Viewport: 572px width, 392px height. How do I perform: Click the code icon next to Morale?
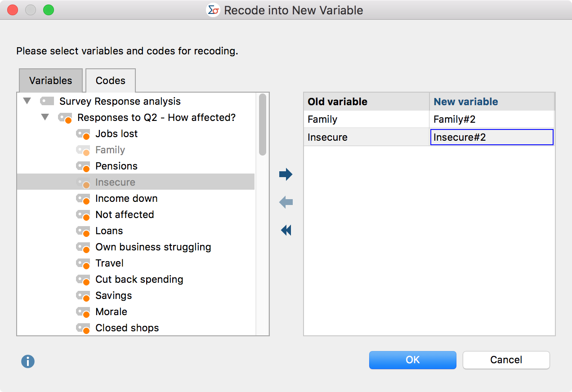(83, 312)
